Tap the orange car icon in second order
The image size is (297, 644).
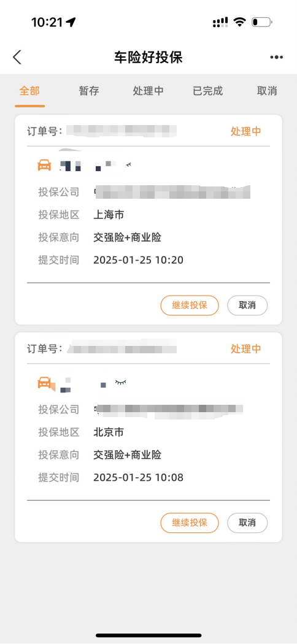click(x=46, y=383)
